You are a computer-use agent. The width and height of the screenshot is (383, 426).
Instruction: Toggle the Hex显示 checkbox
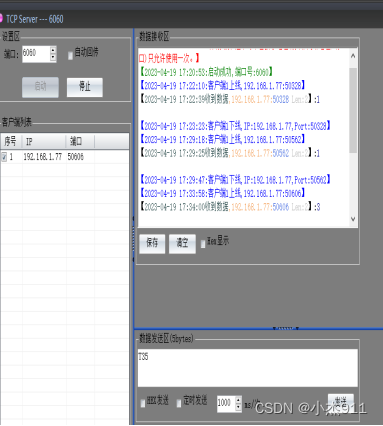[203, 244]
